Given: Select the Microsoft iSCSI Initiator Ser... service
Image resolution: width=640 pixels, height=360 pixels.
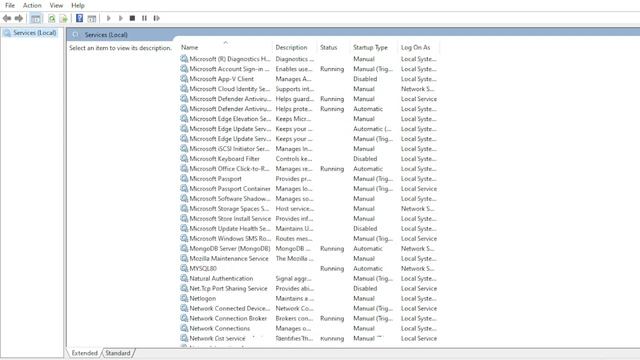Looking at the screenshot, I should point(230,149).
